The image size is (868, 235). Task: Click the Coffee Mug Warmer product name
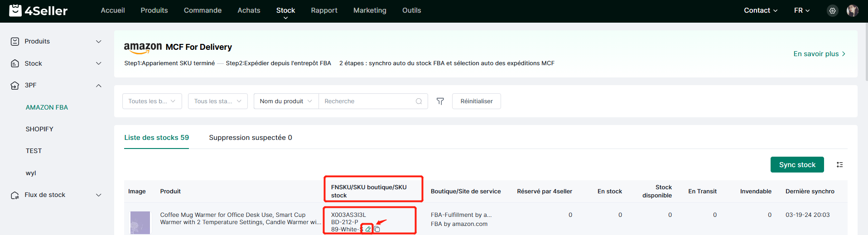point(241,219)
